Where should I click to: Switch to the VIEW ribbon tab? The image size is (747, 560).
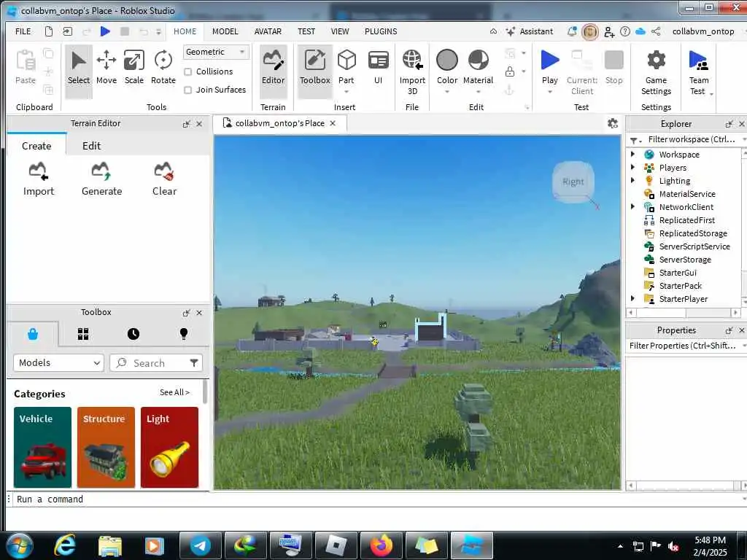pyautogui.click(x=340, y=31)
